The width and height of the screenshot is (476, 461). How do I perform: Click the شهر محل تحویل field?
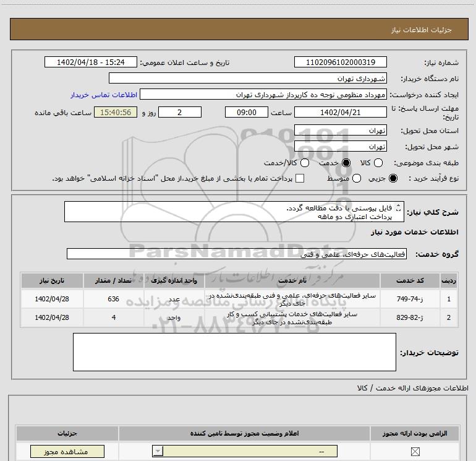(x=340, y=147)
